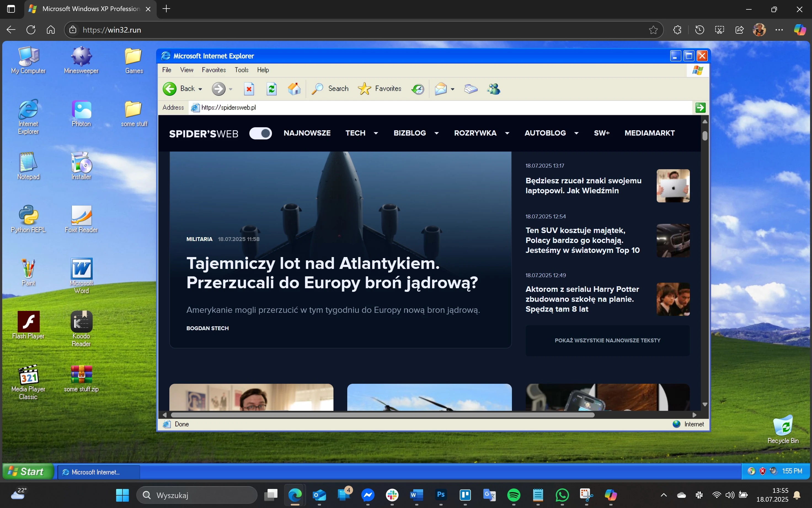This screenshot has height=508, width=812.
Task: Launch Koodo Reader icon
Action: [x=81, y=329]
